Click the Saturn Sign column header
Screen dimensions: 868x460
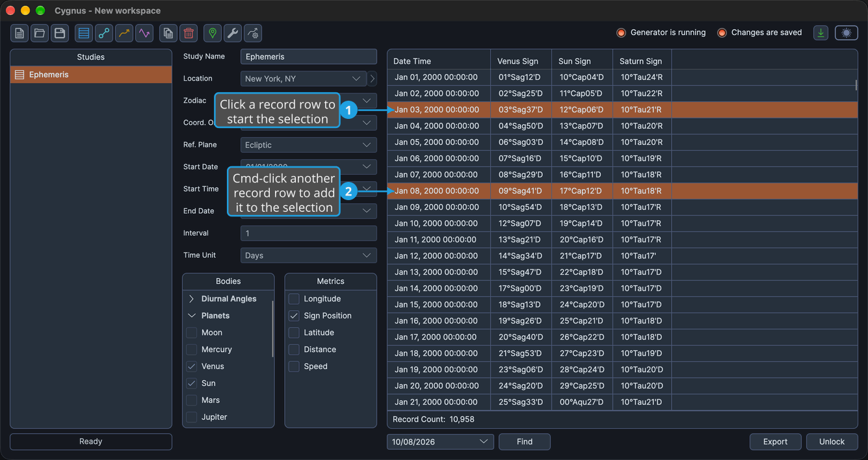(642, 61)
